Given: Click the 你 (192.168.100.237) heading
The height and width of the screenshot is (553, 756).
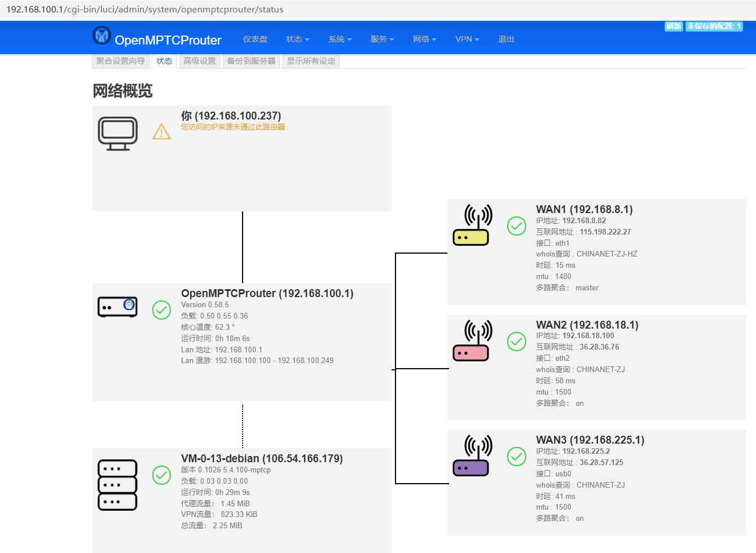Looking at the screenshot, I should coord(231,116).
